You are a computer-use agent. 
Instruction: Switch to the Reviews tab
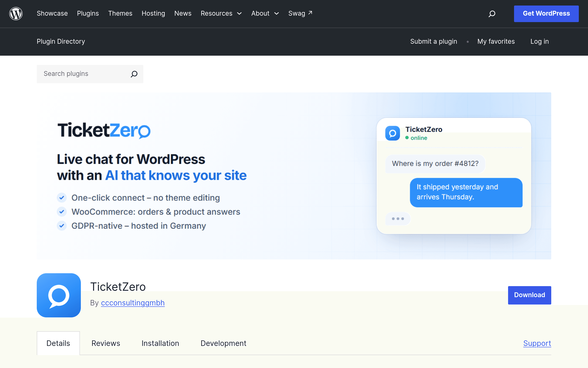106,343
